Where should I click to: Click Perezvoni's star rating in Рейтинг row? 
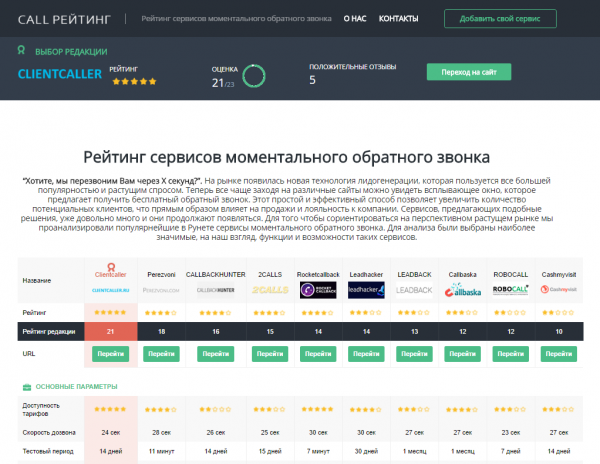click(x=161, y=313)
